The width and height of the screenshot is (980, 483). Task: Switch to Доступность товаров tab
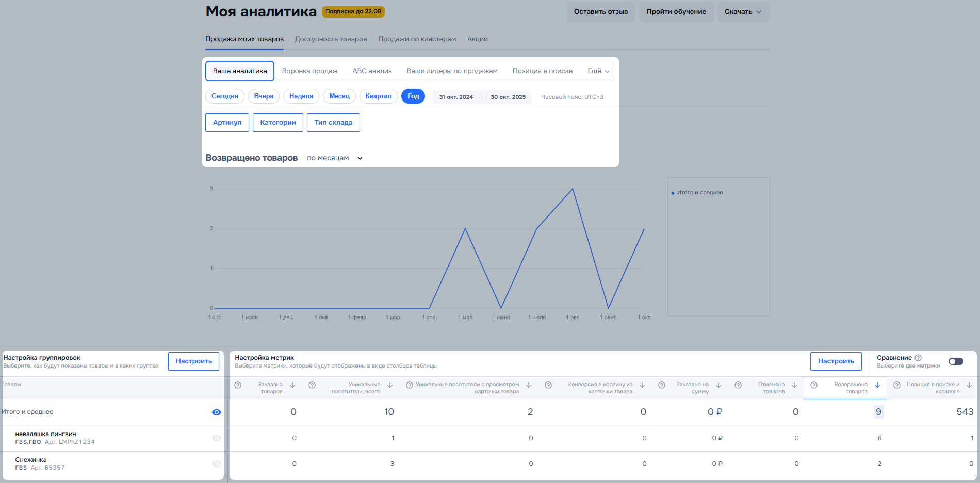[331, 39]
